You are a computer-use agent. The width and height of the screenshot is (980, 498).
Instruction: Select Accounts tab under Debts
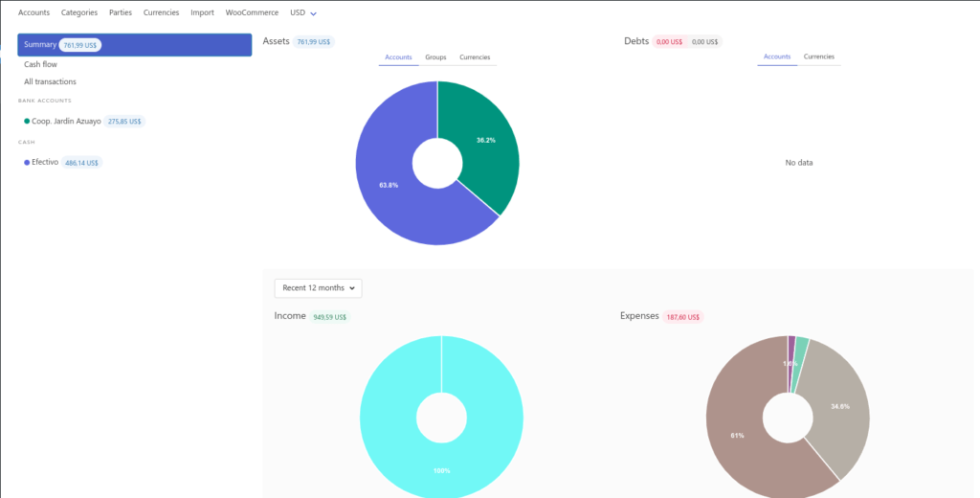click(777, 57)
